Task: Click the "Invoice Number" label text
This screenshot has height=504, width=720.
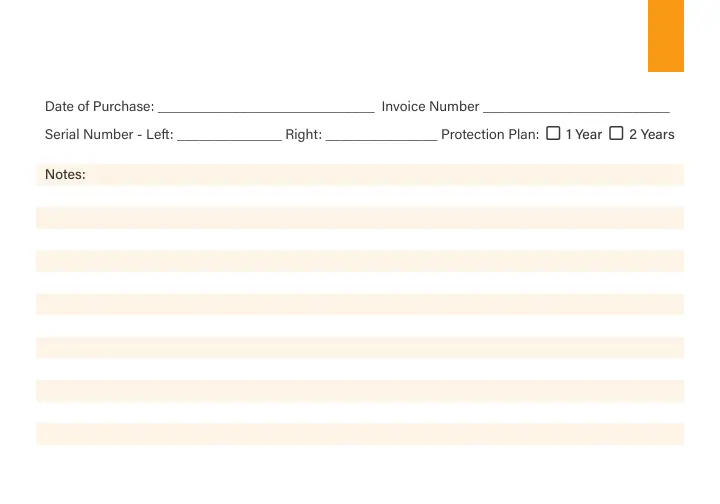Action: click(x=430, y=106)
